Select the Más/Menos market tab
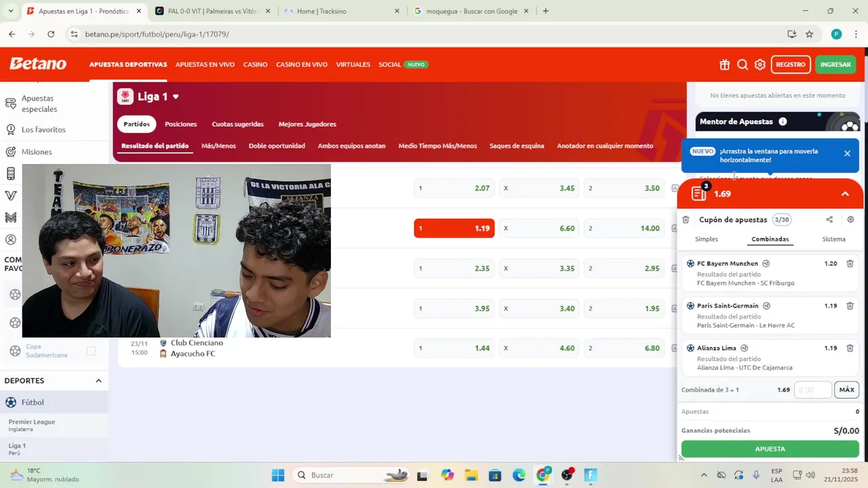Screen dimensions: 868x488 218,146
